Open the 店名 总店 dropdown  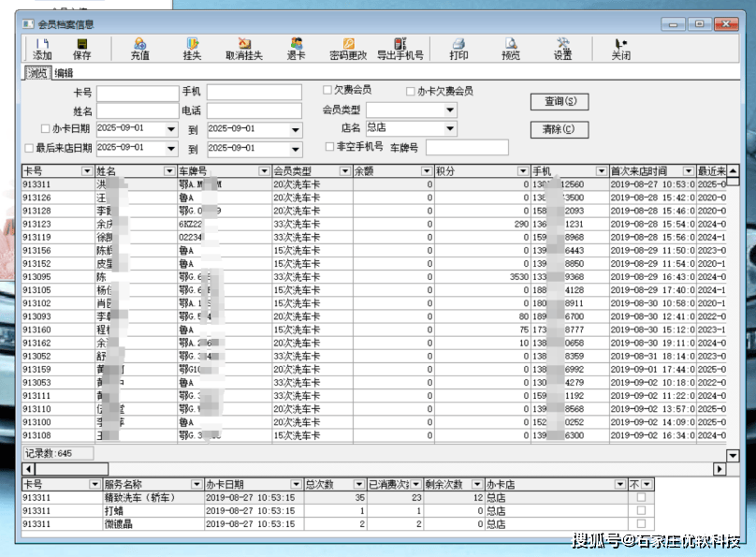(450, 128)
